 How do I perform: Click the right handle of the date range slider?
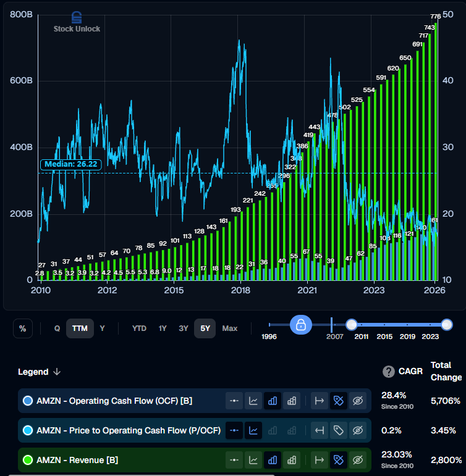click(x=447, y=325)
